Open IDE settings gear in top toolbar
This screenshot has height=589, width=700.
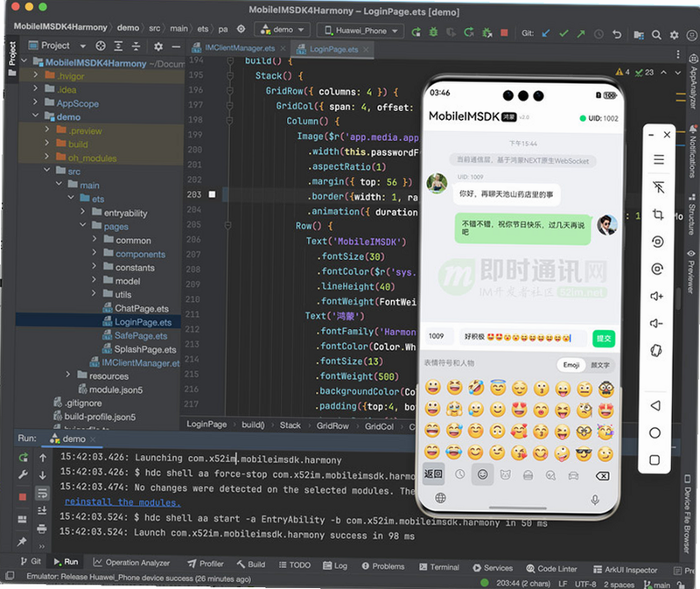pos(674,35)
